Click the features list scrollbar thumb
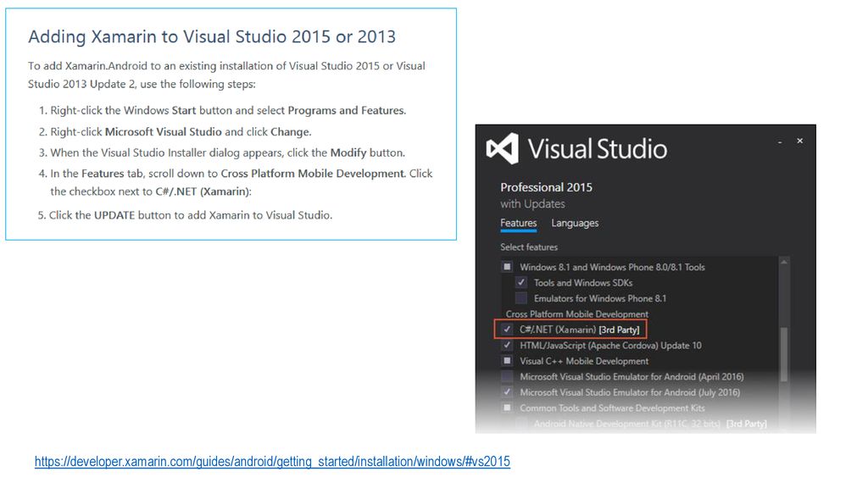This screenshot has width=868, height=488. click(x=784, y=354)
